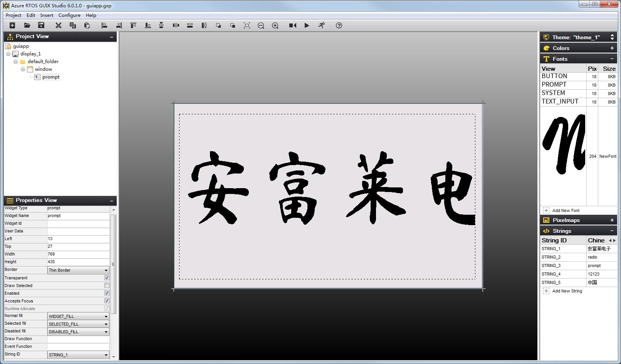Collapse the display_1 tree node

click(x=8, y=54)
